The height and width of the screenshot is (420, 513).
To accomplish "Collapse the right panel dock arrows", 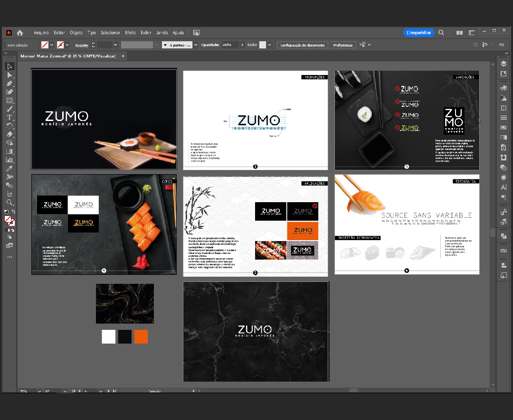I will 506,53.
